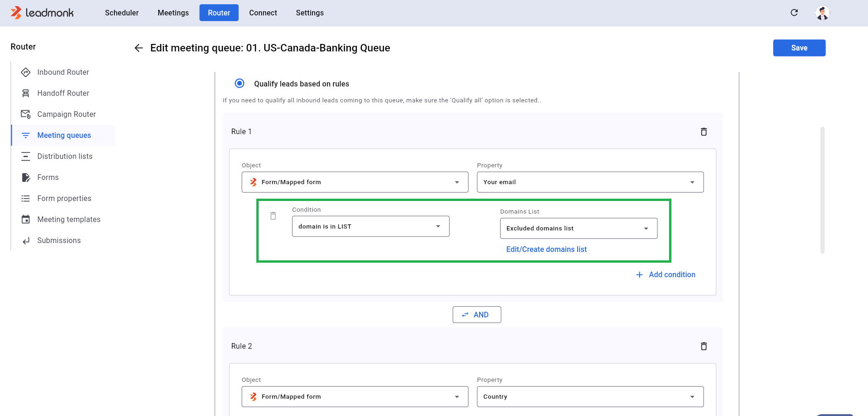Open the user profile avatar
Viewport: 868px width, 416px height.
(823, 13)
